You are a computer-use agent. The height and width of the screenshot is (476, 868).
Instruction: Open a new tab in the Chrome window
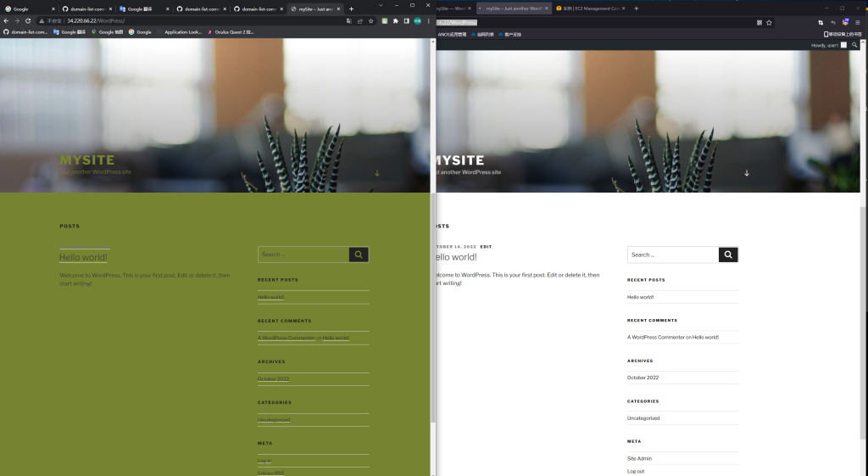pyautogui.click(x=351, y=8)
